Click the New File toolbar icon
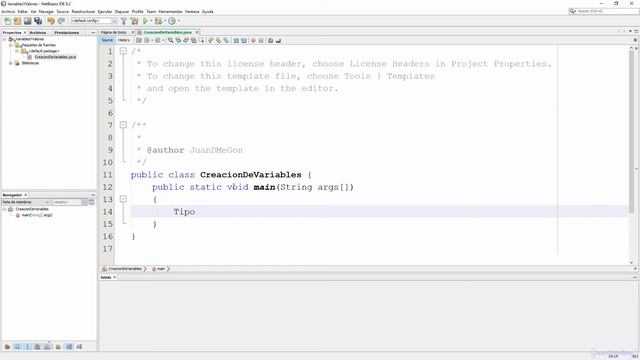Image resolution: width=640 pixels, height=360 pixels. tap(7, 21)
